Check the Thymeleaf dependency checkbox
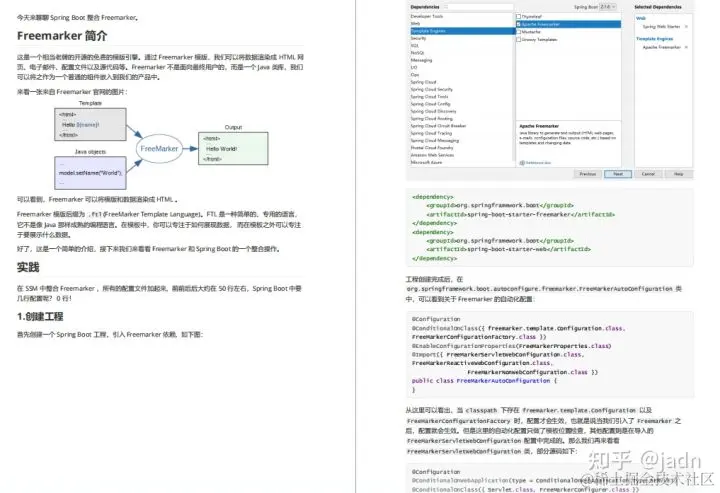 coord(518,17)
